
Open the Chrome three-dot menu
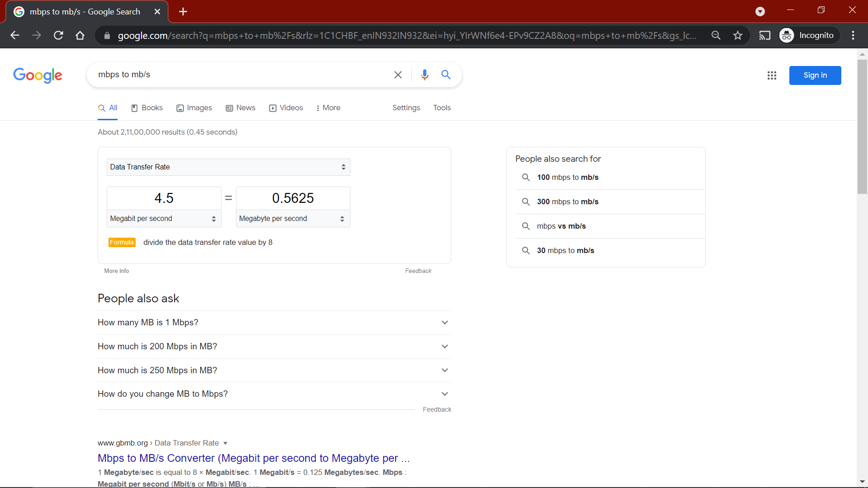tap(854, 35)
